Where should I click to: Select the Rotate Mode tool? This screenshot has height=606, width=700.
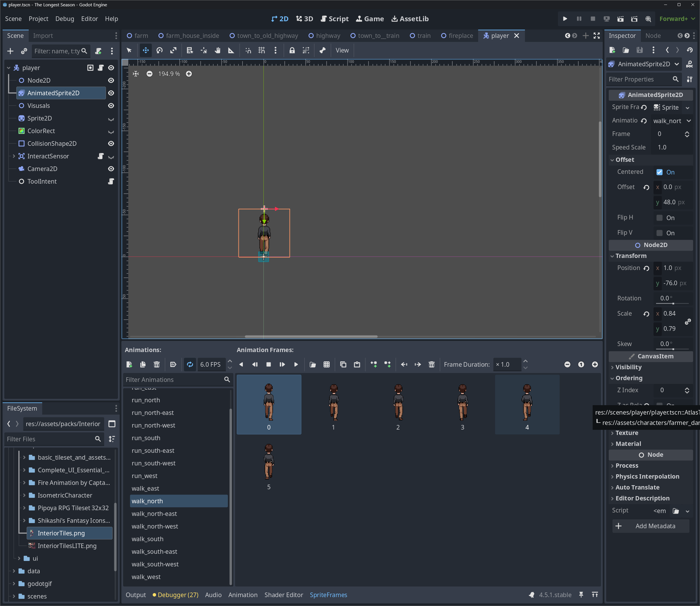tap(159, 50)
